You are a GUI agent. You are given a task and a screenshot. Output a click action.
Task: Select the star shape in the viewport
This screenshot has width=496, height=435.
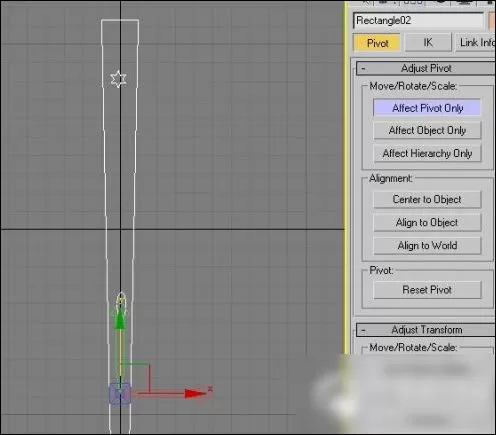coord(118,79)
